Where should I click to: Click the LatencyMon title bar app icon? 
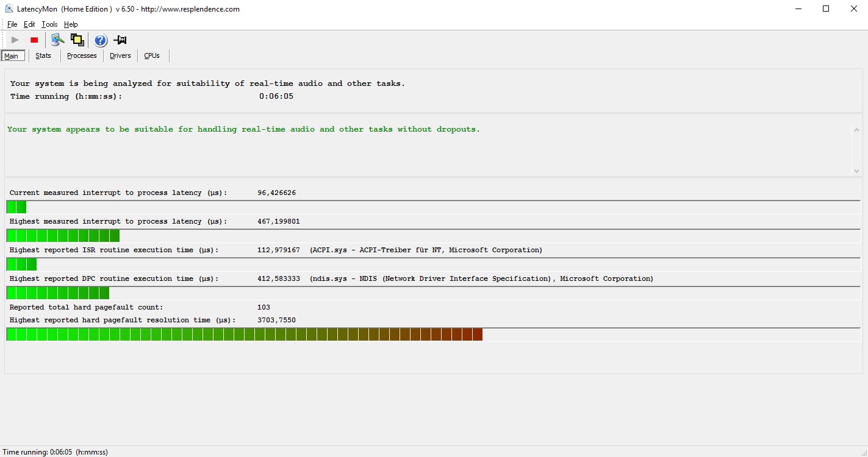tap(9, 9)
